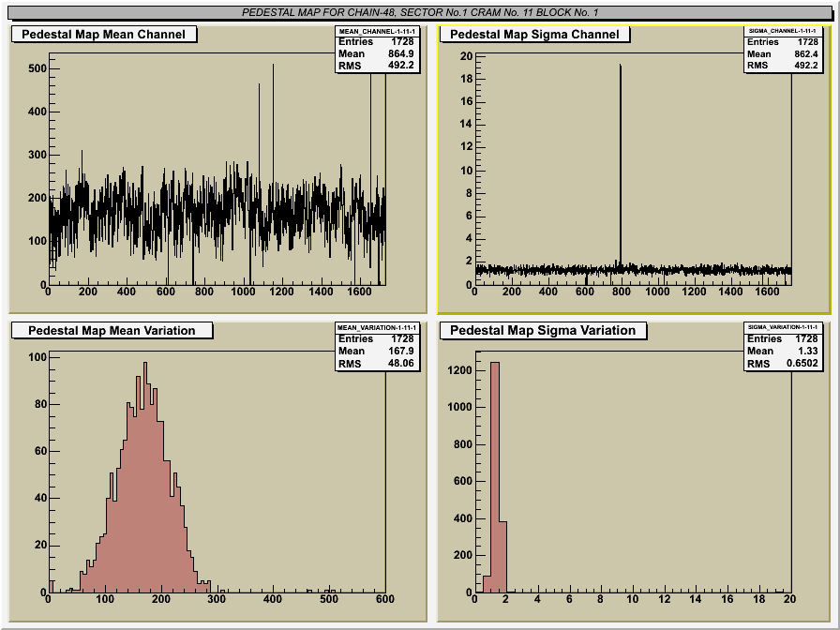The height and width of the screenshot is (630, 840).
Task: Select the 'Pedestal Map Mean Variation' title box
Action: pos(112,331)
